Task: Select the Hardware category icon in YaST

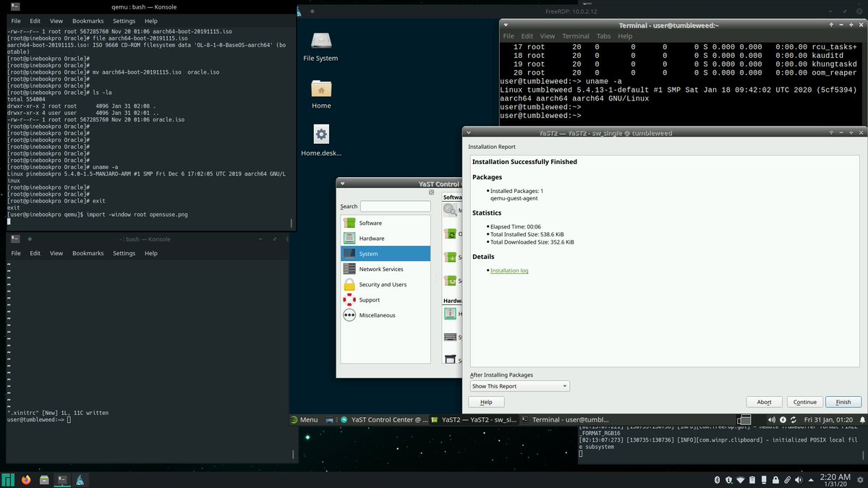Action: coord(349,238)
